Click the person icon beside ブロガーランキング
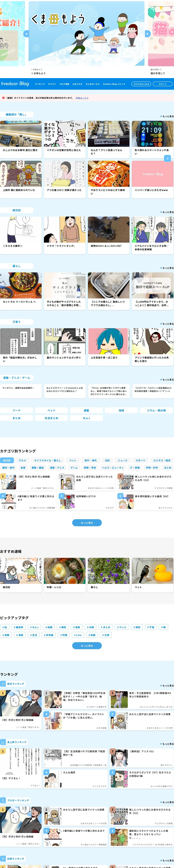Screen dimensions: 174x868 3,800
